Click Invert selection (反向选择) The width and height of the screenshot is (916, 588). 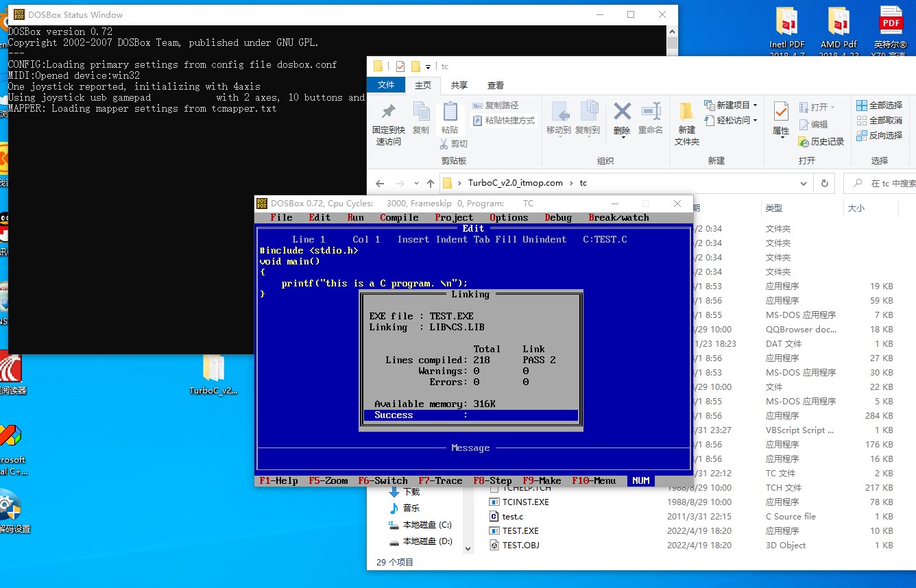(879, 136)
